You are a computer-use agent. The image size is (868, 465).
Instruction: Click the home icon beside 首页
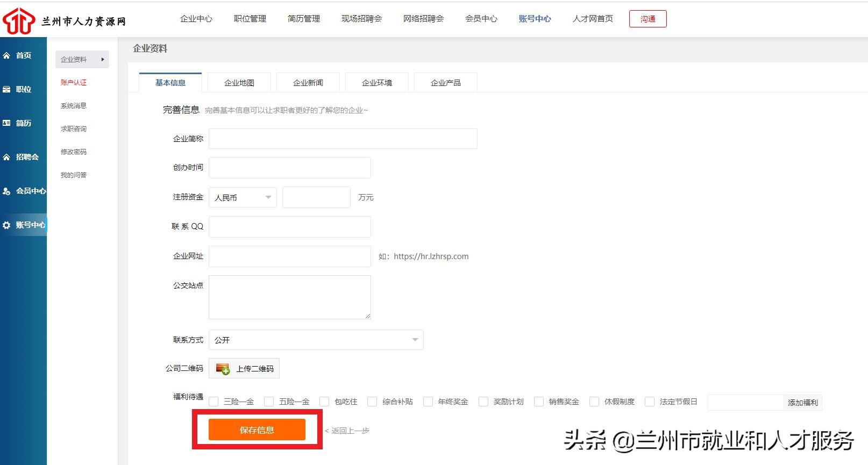point(6,55)
